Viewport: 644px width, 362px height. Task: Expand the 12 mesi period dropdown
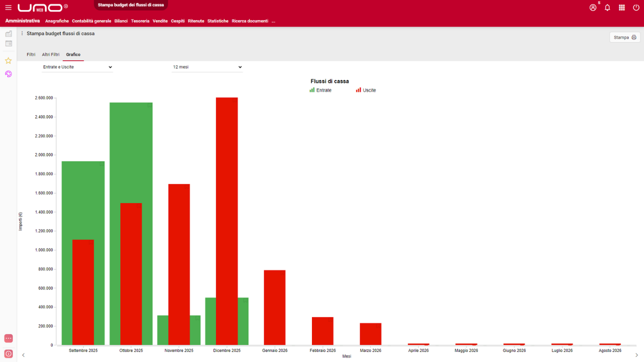click(x=207, y=67)
